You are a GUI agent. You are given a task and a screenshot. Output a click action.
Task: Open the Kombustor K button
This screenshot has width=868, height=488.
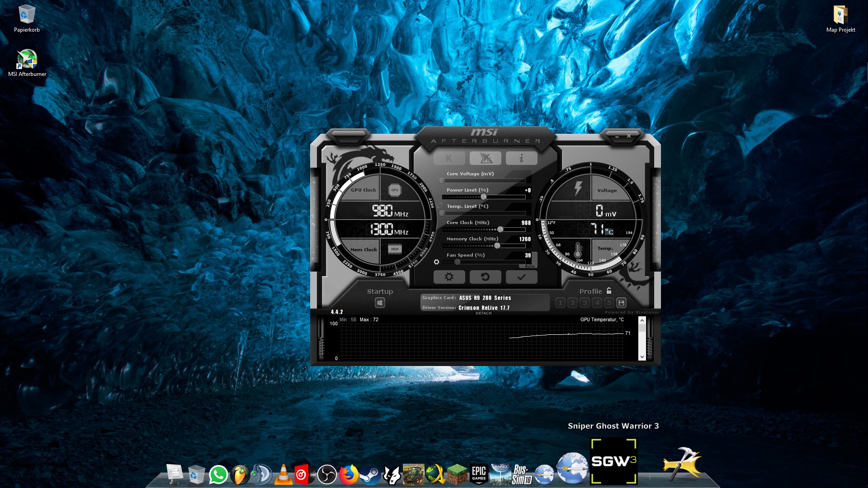click(x=449, y=158)
